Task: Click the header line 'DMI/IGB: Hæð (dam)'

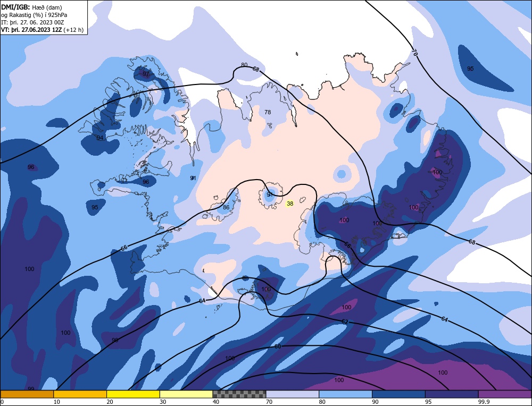Action: tap(31, 7)
